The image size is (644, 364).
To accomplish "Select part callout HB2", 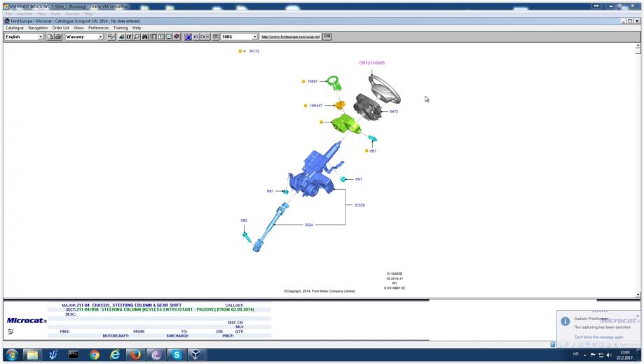I will click(244, 220).
